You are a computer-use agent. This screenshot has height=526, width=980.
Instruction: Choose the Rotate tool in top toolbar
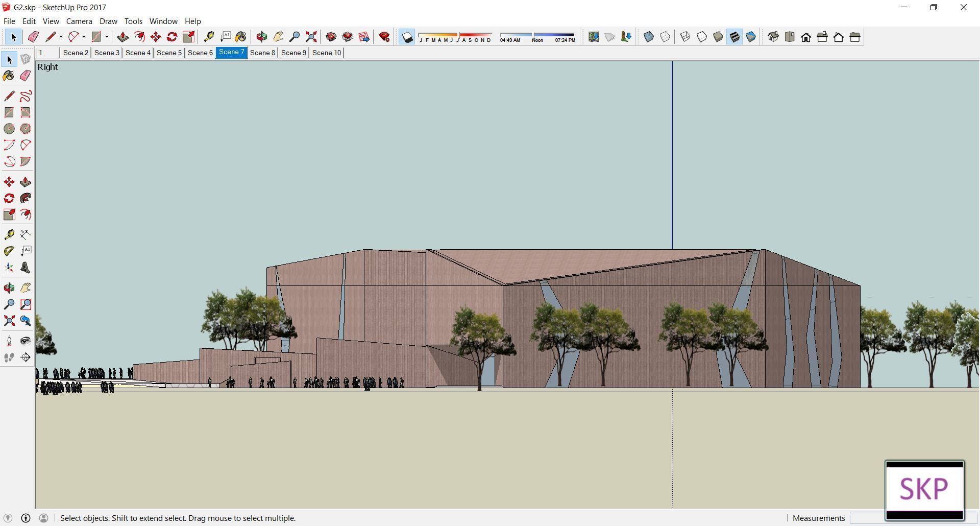tap(172, 37)
